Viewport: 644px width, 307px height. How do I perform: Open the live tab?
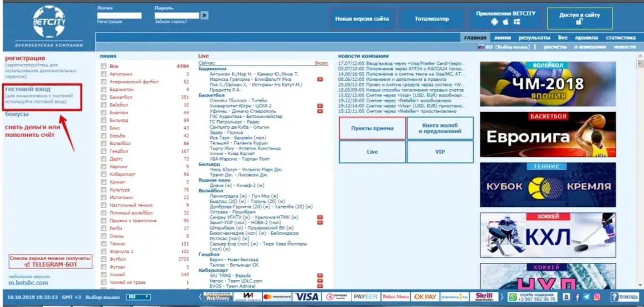click(x=563, y=37)
